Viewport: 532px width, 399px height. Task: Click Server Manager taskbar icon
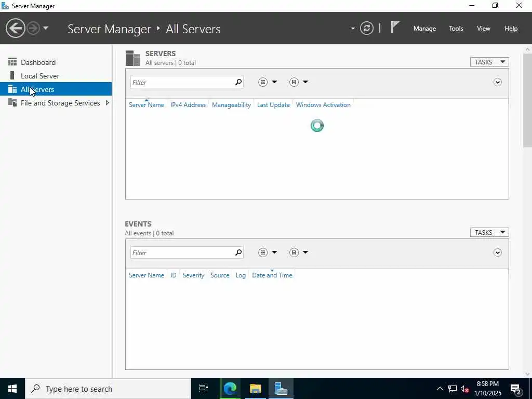pos(281,389)
